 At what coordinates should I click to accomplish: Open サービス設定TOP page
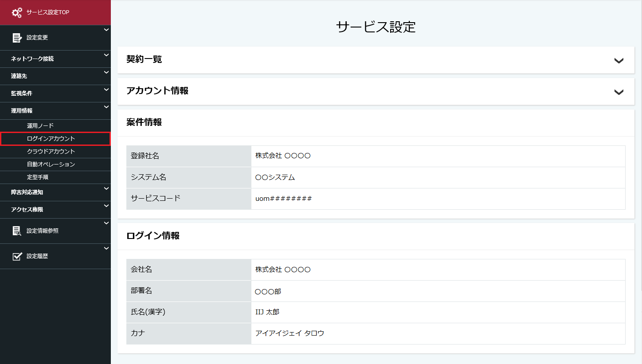55,12
